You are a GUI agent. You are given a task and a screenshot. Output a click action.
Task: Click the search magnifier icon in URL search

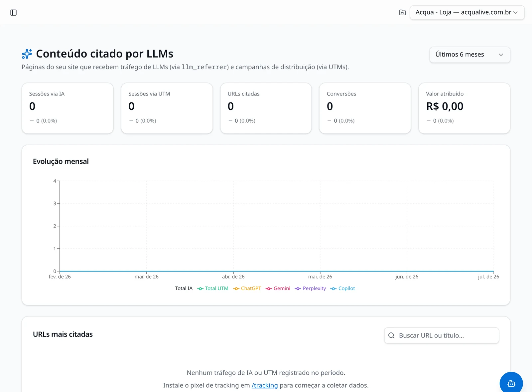pyautogui.click(x=391, y=335)
